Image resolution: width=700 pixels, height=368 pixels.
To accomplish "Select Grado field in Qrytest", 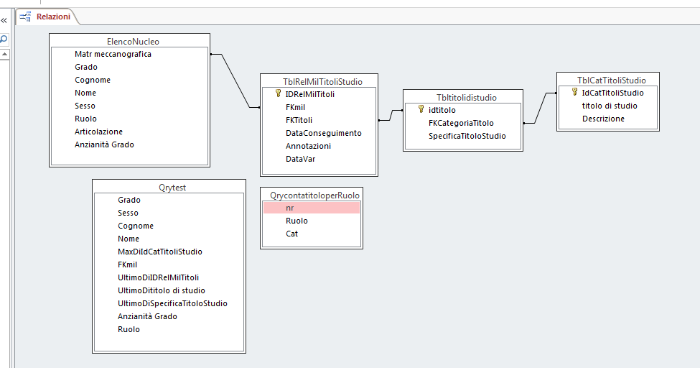I will click(x=129, y=200).
